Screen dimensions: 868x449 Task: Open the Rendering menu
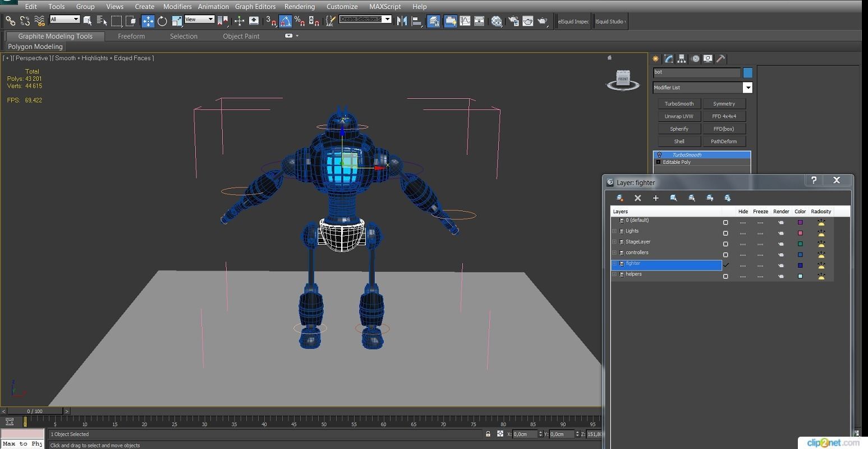pyautogui.click(x=300, y=7)
